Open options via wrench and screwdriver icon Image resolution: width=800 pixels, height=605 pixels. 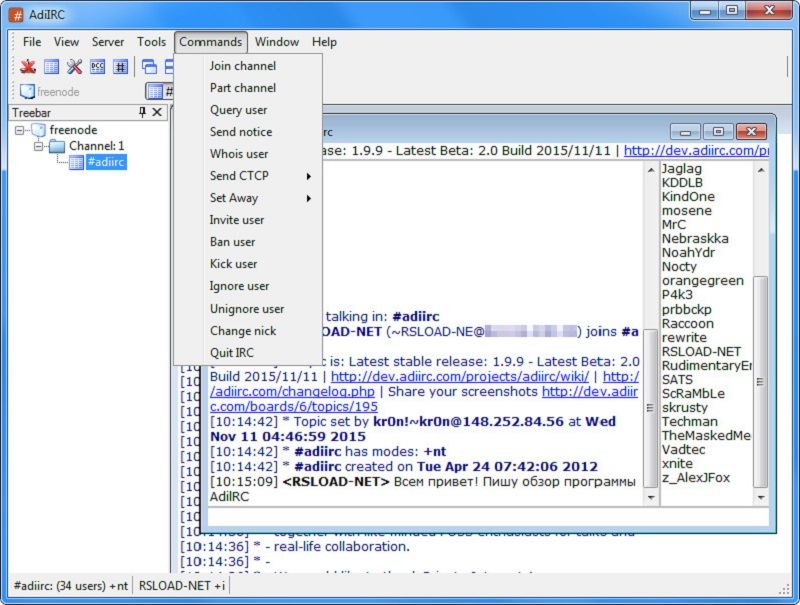click(x=74, y=66)
